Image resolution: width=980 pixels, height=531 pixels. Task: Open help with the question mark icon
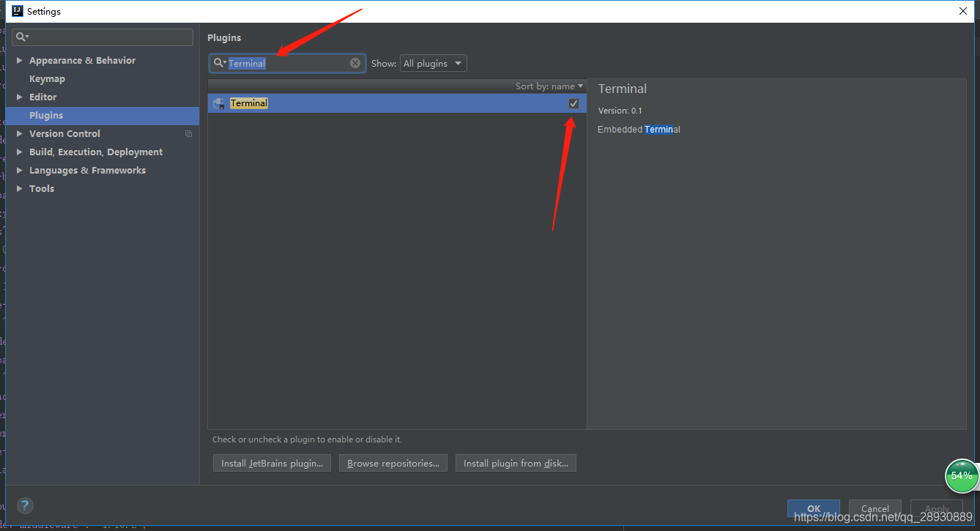25,505
